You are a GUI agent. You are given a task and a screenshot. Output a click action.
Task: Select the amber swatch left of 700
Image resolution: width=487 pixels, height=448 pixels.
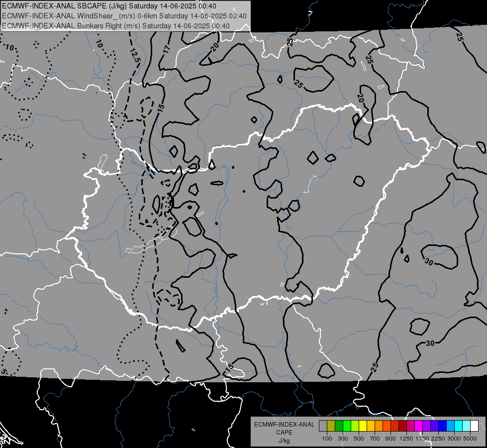(x=371, y=426)
